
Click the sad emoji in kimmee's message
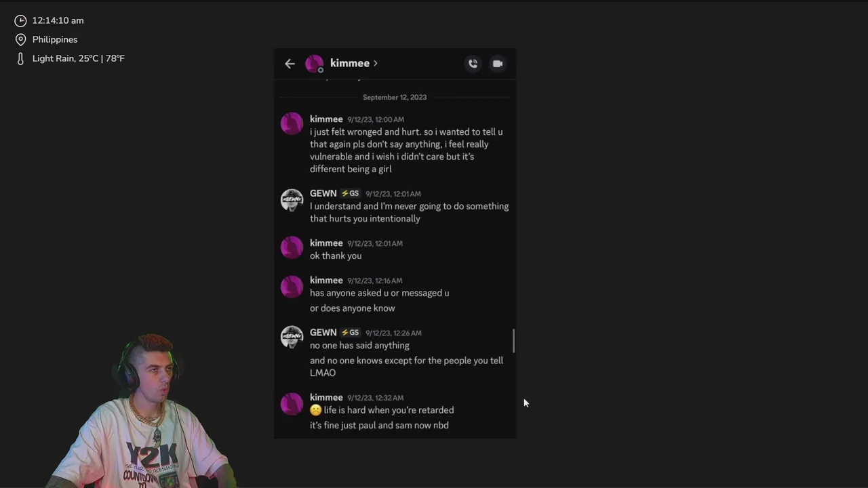315,410
